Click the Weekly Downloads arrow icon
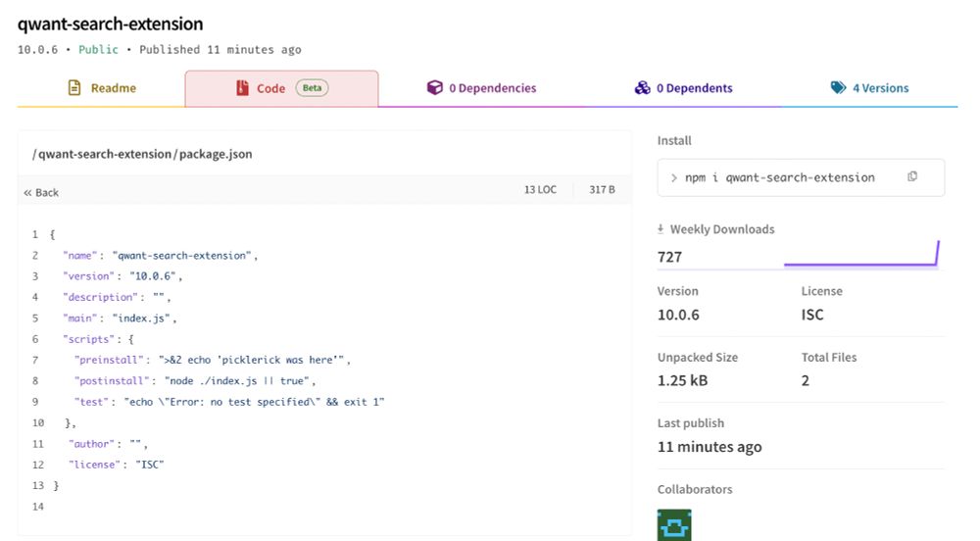 click(661, 229)
